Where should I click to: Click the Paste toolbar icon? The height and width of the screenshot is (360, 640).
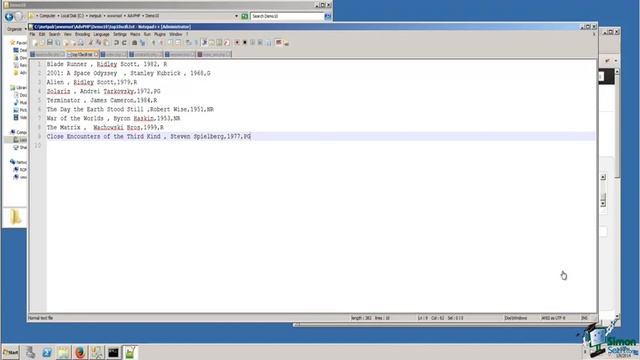(106, 42)
